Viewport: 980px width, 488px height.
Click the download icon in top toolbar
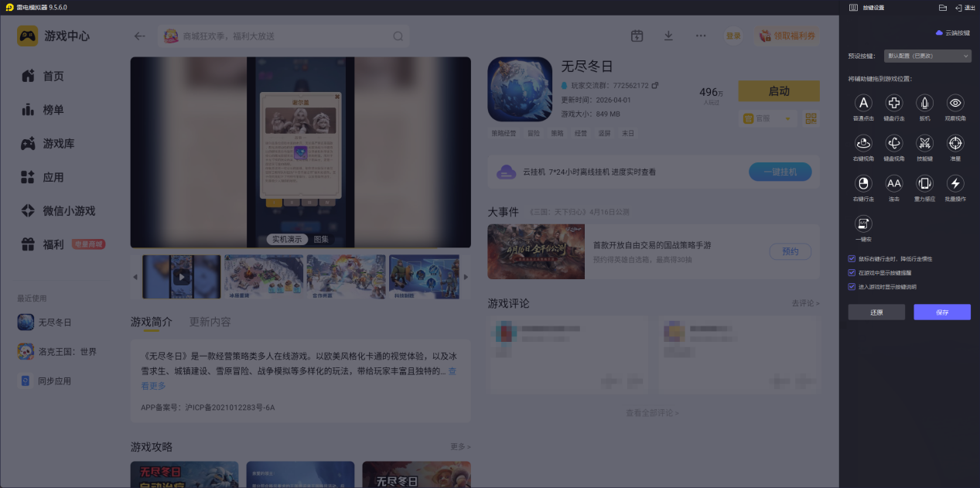coord(668,36)
